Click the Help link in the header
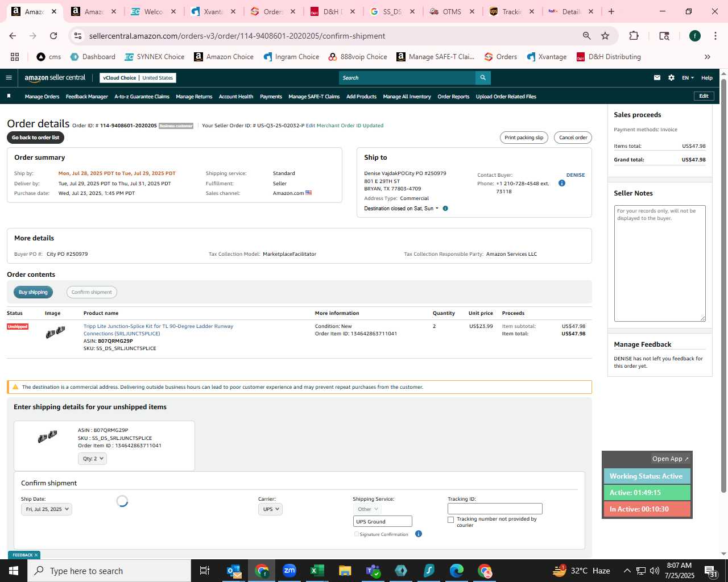Viewport: 728px width, 582px height. click(x=707, y=78)
